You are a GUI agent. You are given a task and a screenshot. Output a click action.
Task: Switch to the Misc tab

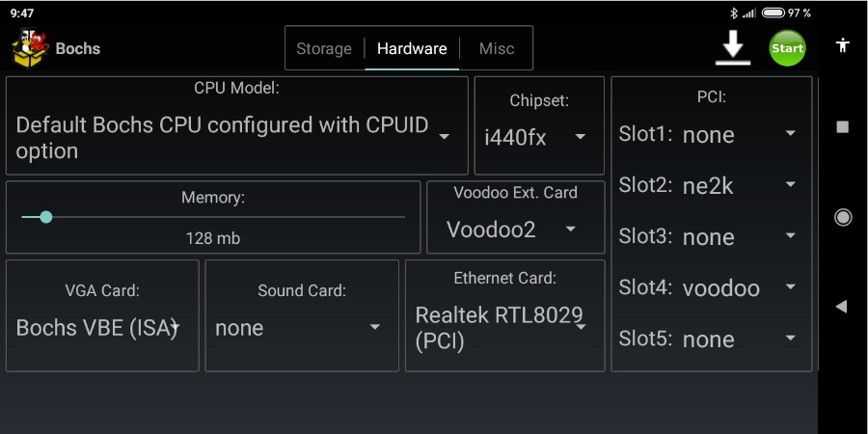497,49
